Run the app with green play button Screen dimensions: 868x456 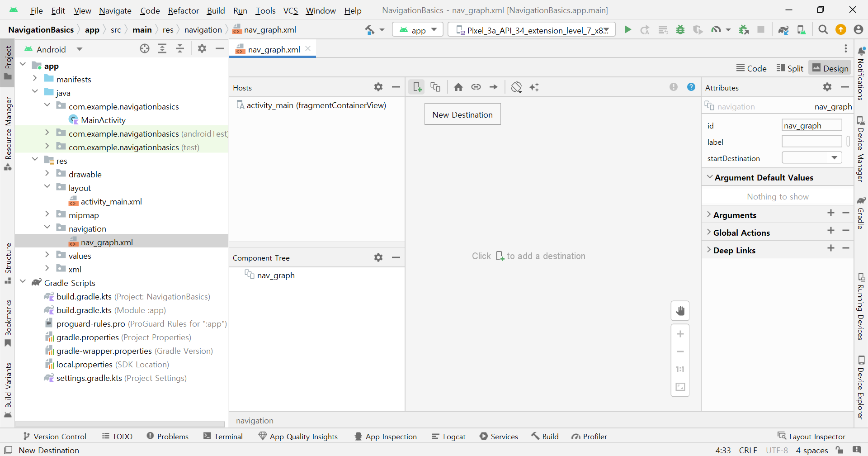tap(627, 29)
